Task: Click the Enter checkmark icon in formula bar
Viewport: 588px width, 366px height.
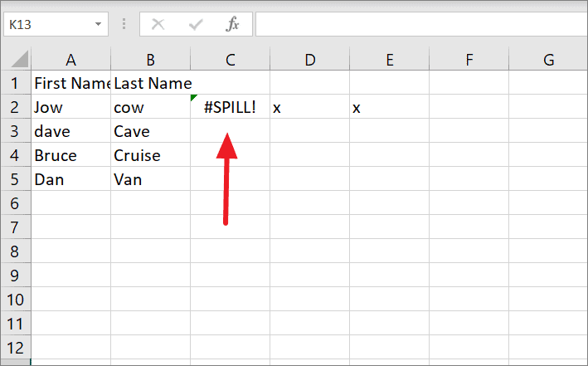Action: [x=196, y=25]
